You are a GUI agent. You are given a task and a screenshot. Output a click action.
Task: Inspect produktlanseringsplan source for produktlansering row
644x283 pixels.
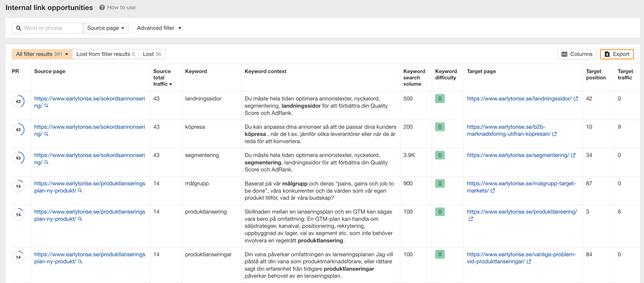tap(80, 219)
